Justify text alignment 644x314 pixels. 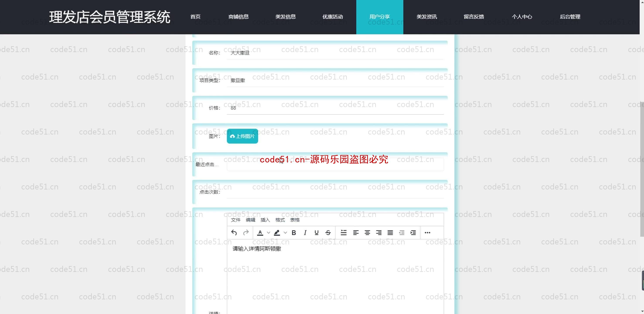pos(390,233)
